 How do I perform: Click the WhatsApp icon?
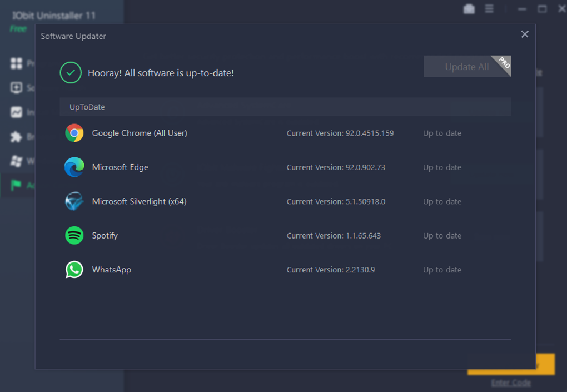pos(74,270)
